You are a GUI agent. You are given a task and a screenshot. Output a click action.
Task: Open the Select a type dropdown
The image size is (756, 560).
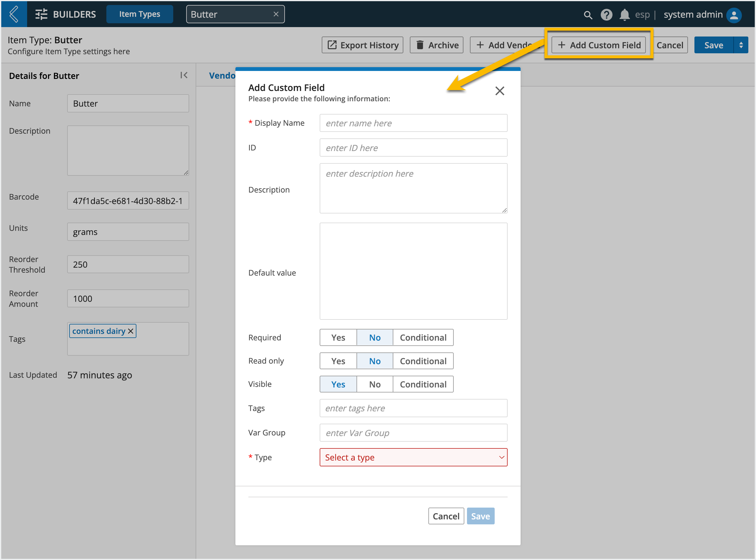tap(413, 457)
